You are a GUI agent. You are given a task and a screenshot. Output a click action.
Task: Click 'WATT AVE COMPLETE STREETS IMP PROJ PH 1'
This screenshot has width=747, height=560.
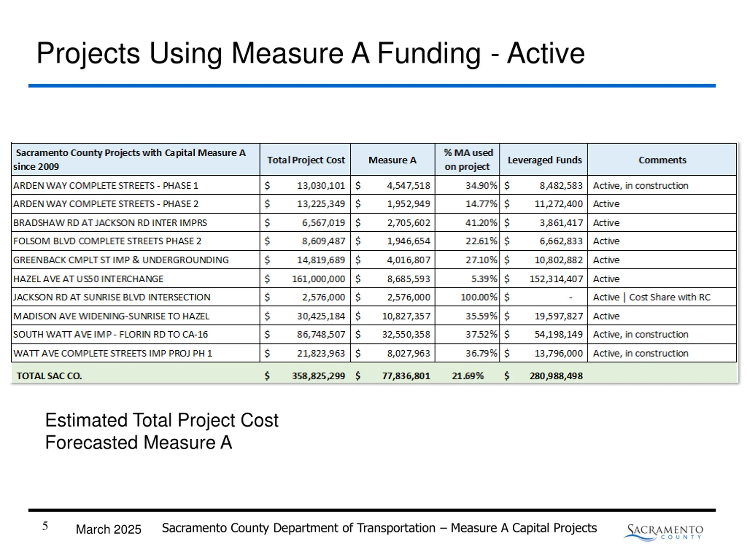(112, 353)
